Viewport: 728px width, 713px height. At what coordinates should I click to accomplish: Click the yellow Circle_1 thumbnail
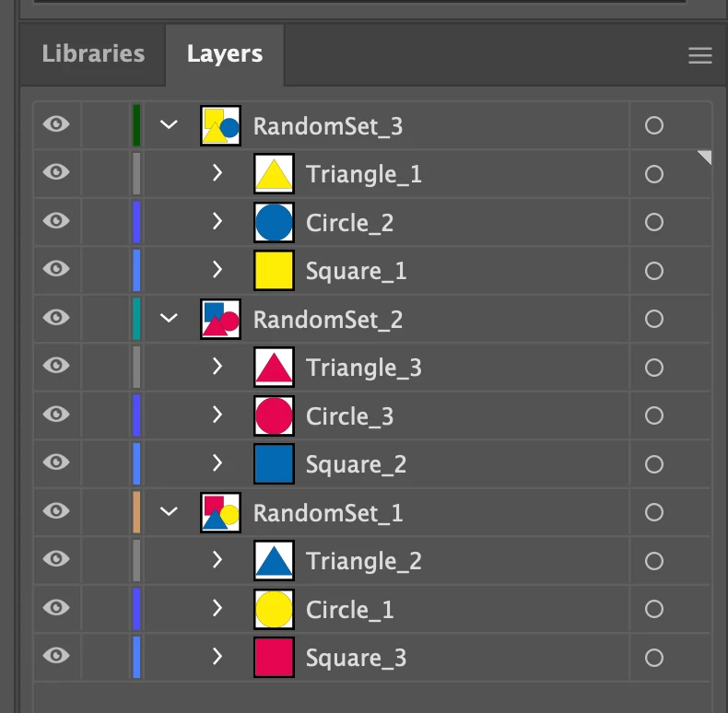274,609
